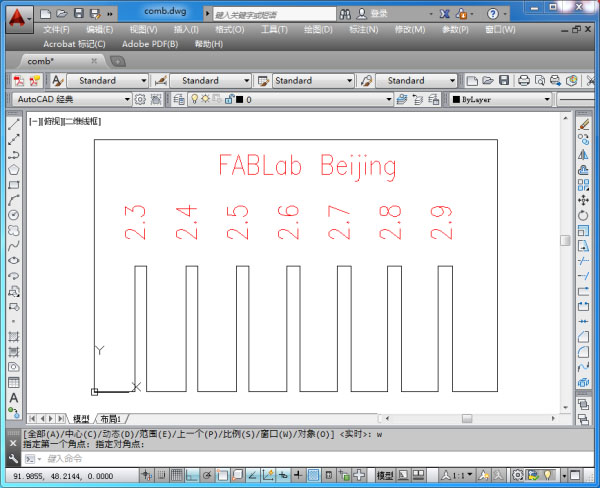Select the Revision Cloud tool

pos(14,230)
